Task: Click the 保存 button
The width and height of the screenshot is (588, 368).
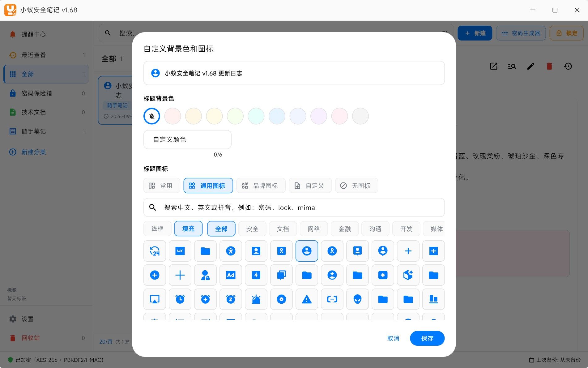Action: pos(427,338)
